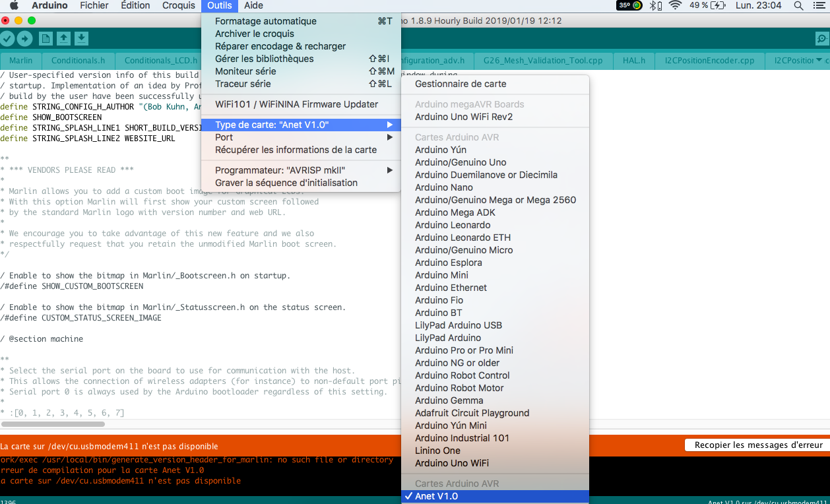Close the Outils menu in menu bar
This screenshot has height=504, width=830.
click(x=220, y=5)
